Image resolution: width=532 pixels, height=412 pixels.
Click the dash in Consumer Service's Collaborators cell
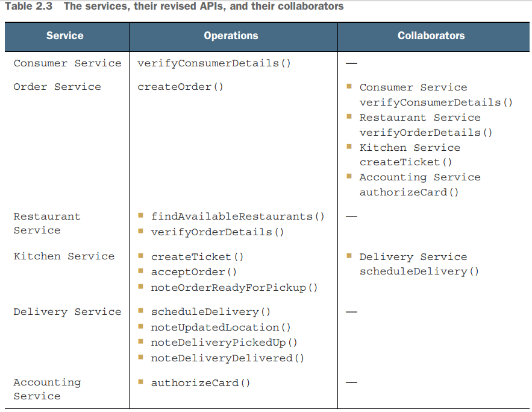351,63
